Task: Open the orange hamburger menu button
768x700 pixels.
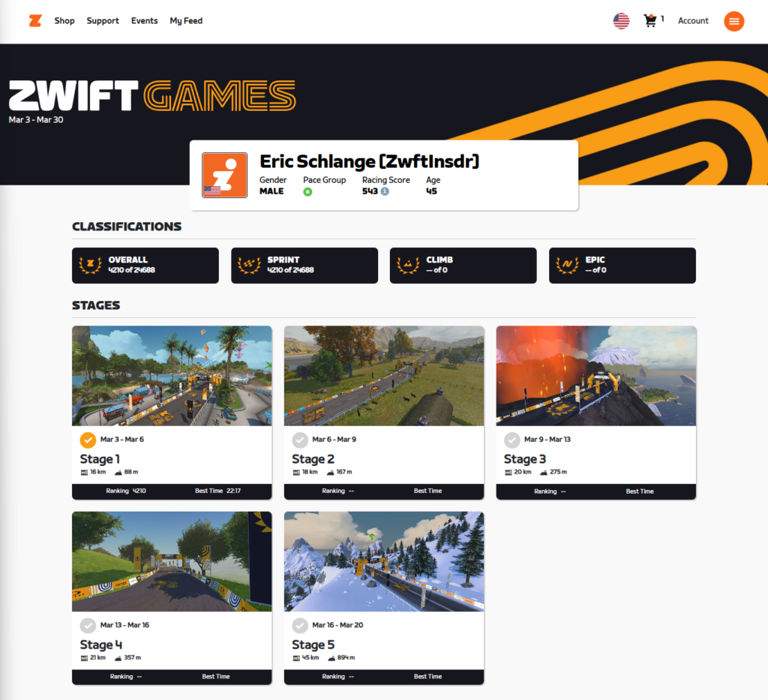Action: coord(733,21)
